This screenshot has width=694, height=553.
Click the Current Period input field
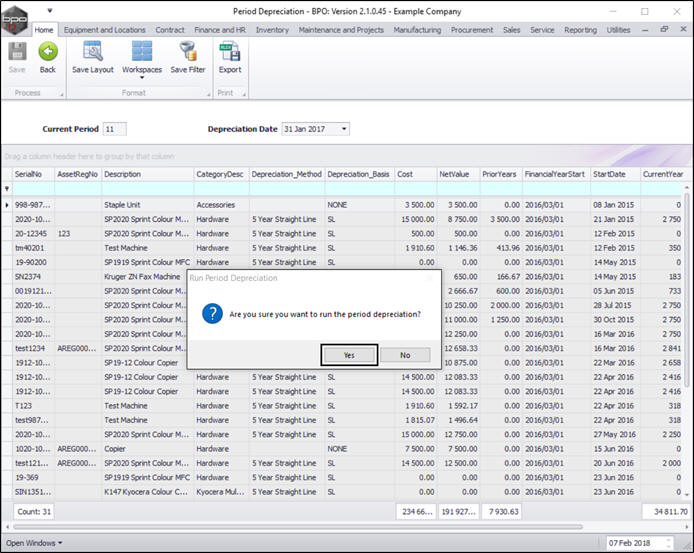click(x=115, y=129)
